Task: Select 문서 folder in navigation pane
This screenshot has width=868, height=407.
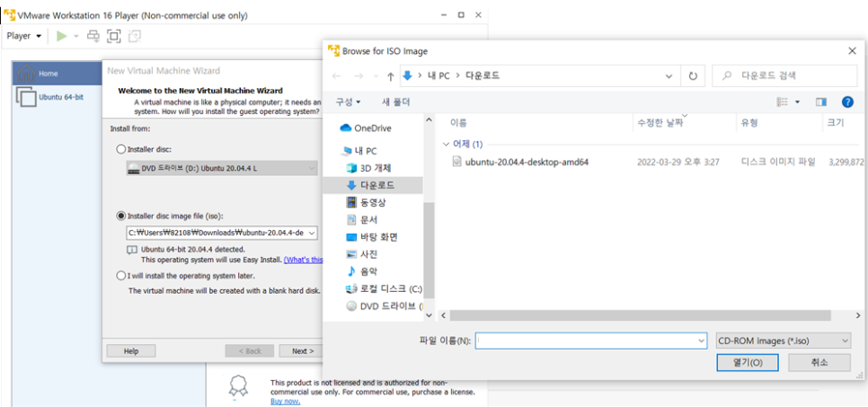Action: coord(362,220)
